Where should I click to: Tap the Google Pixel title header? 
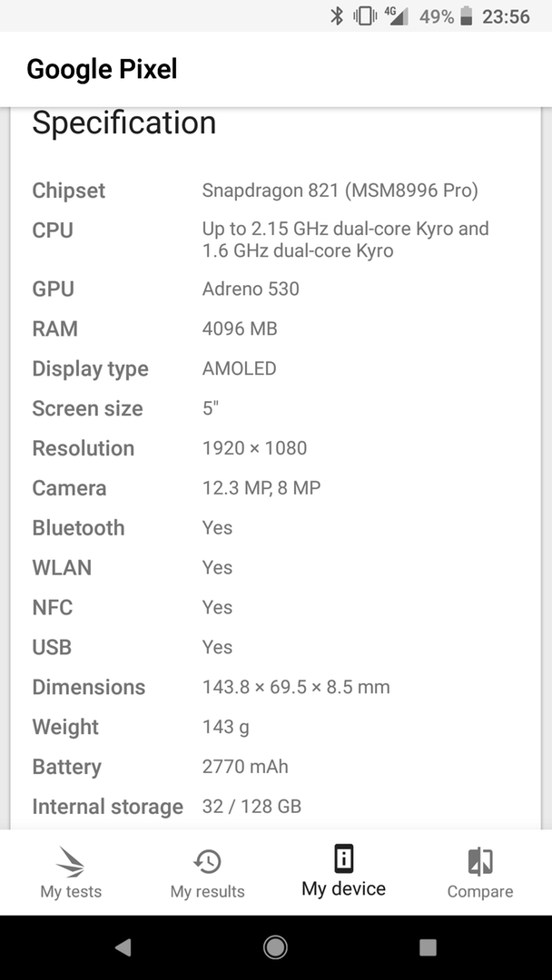(102, 69)
